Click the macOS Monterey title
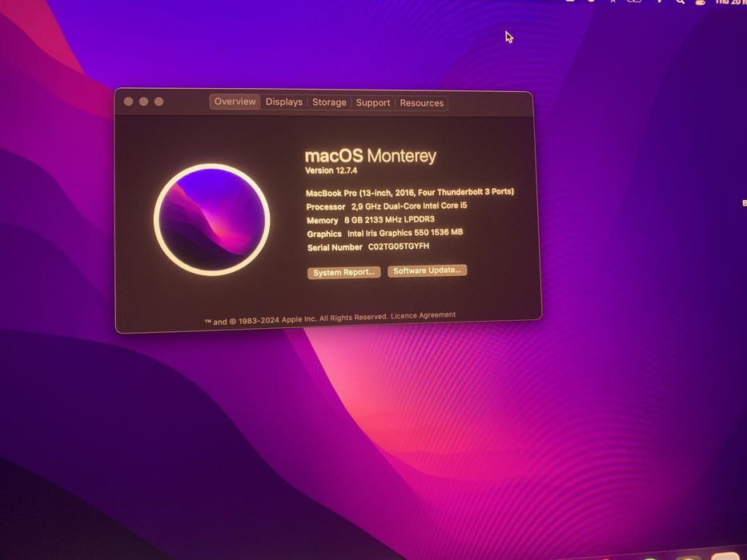 tap(371, 156)
